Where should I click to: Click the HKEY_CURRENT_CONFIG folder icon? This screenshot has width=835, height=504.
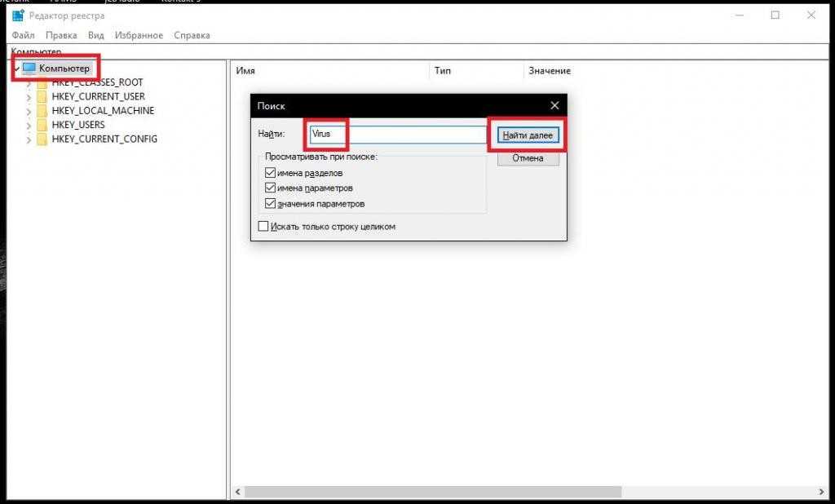[42, 139]
